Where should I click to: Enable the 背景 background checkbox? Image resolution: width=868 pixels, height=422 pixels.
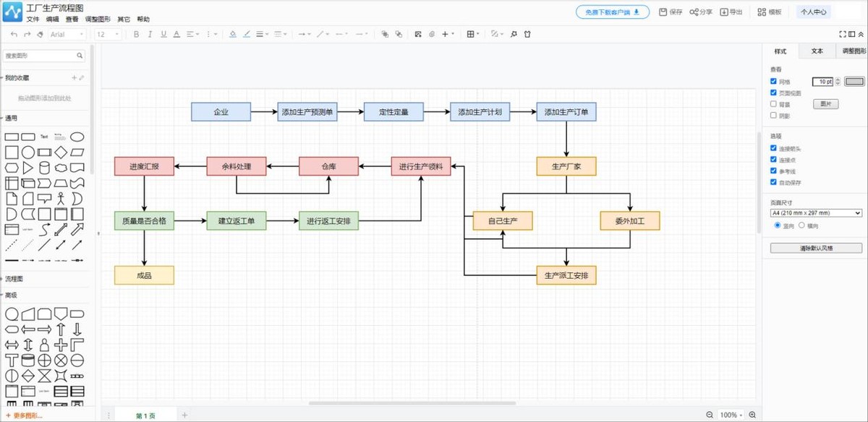(774, 104)
